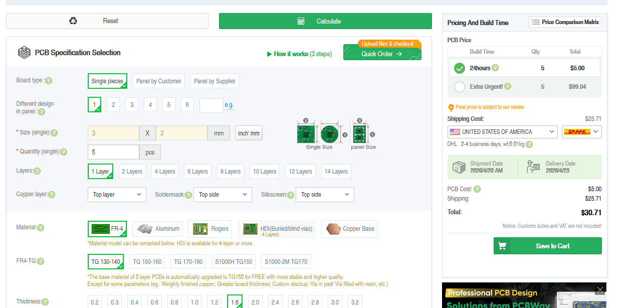Select the 24hours build time option
Screen dimensions: 644x308
[460, 68]
